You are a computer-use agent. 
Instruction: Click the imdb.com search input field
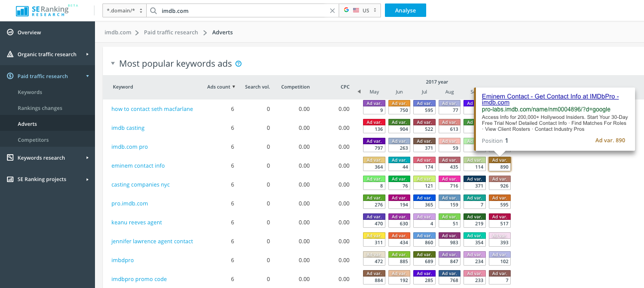[x=244, y=10]
